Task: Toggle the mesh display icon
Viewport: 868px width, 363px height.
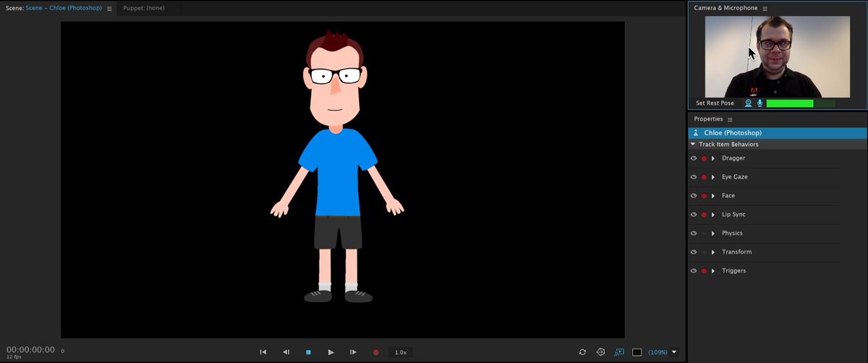Action: point(600,352)
